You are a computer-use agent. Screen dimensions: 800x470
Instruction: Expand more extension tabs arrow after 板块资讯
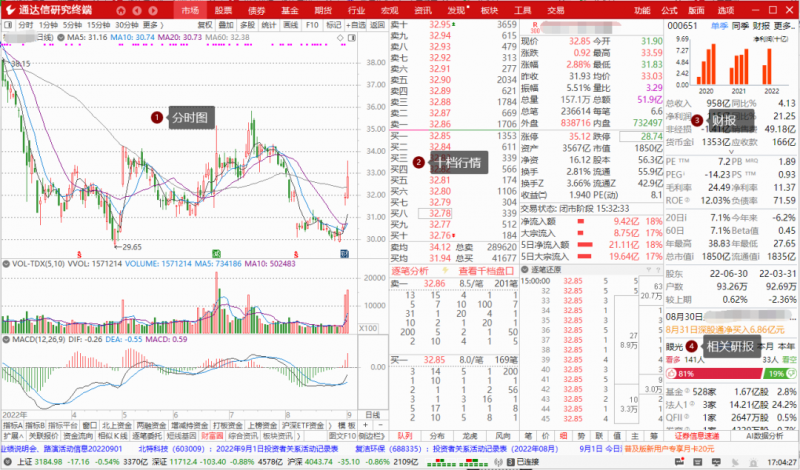[297, 436]
